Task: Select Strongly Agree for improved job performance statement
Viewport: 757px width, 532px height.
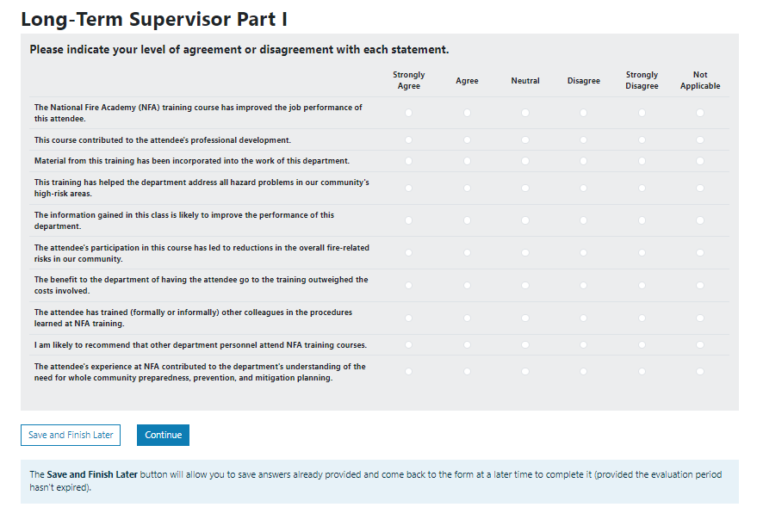Action: [408, 113]
